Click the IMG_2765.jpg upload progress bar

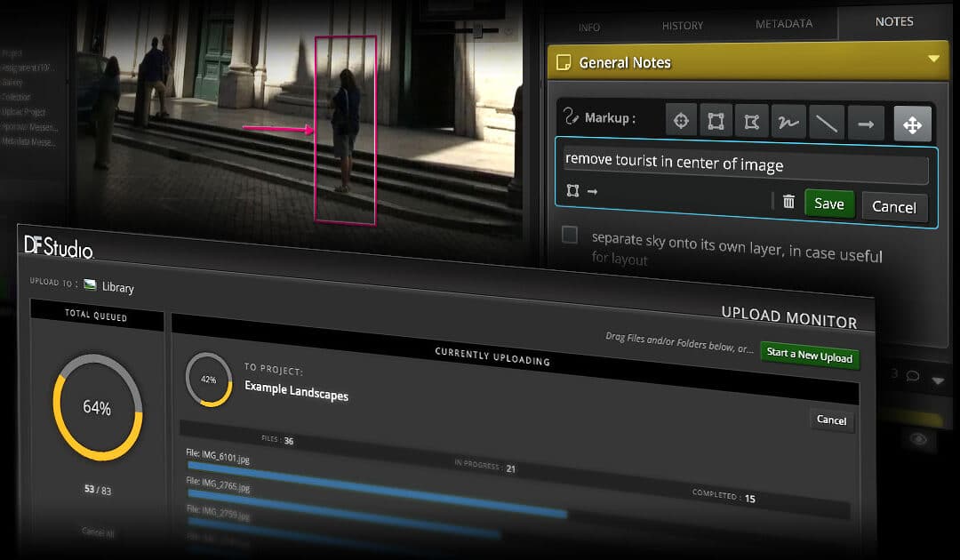point(344,514)
